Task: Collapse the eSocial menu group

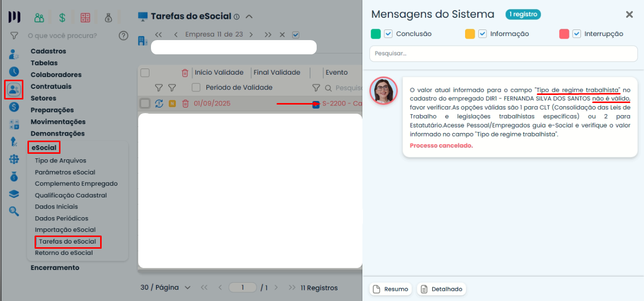Action: point(44,148)
